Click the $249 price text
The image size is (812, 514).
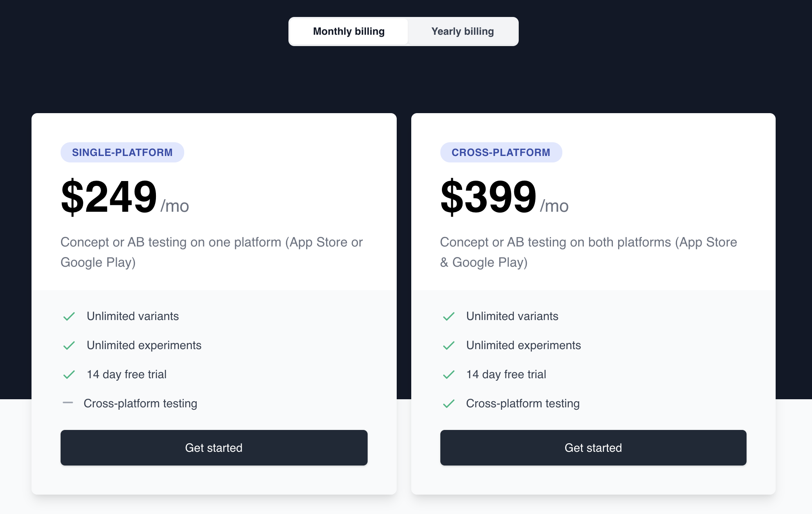pyautogui.click(x=109, y=197)
